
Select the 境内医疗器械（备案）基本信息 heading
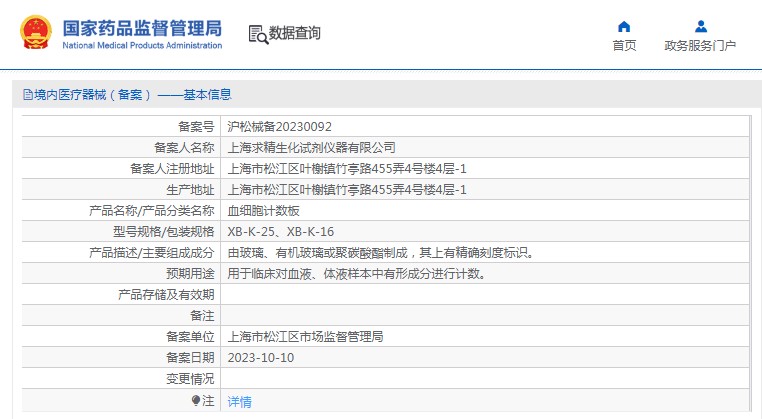pos(127,94)
